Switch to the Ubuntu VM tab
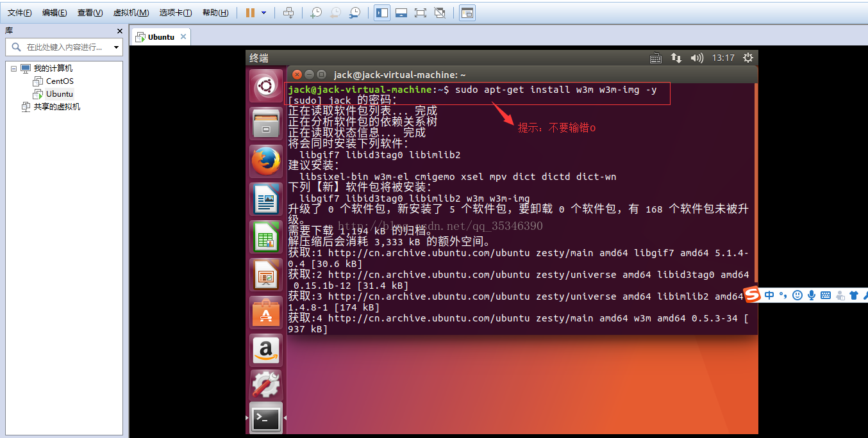 160,37
